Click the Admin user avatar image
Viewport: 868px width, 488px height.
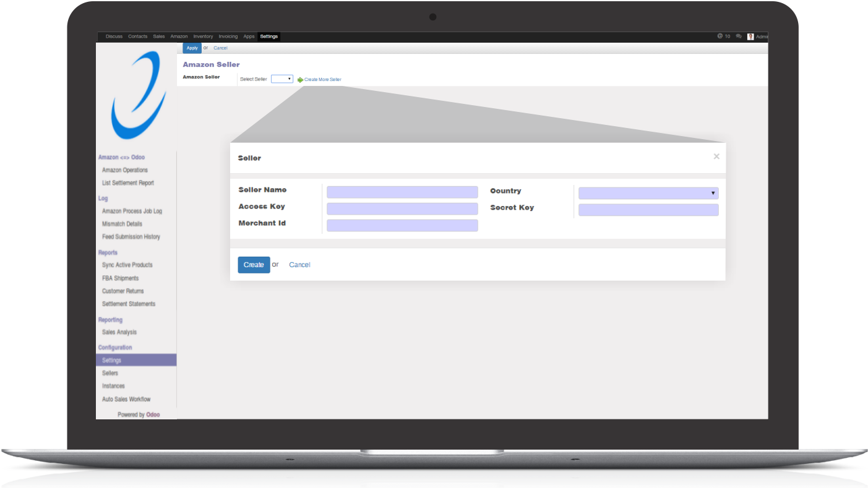pos(750,36)
